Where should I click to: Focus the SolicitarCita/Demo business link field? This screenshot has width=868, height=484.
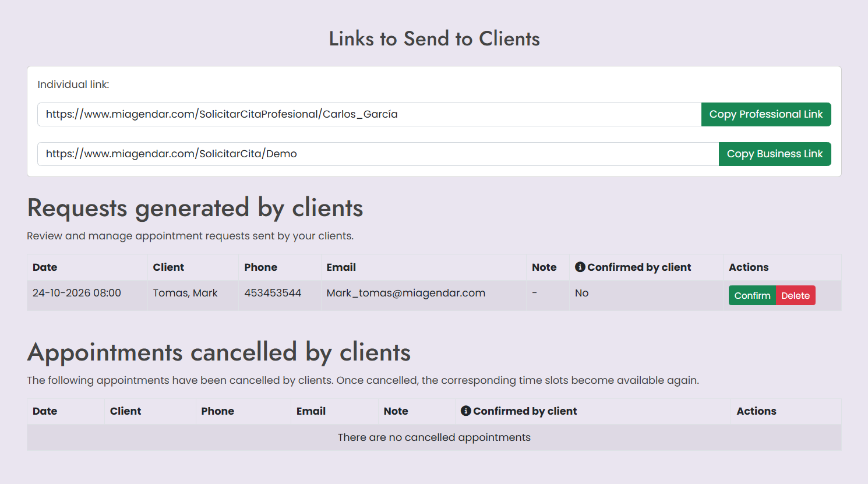click(378, 154)
